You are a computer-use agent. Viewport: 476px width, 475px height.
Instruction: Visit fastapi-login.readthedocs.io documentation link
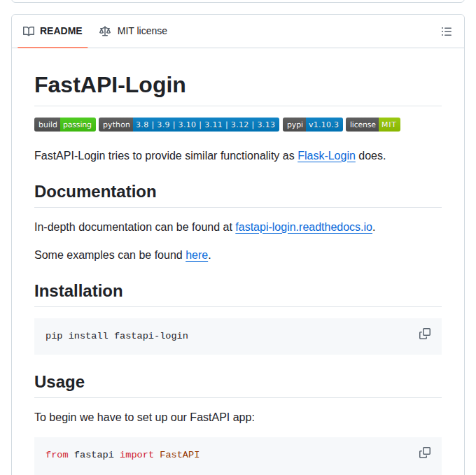pyautogui.click(x=304, y=227)
